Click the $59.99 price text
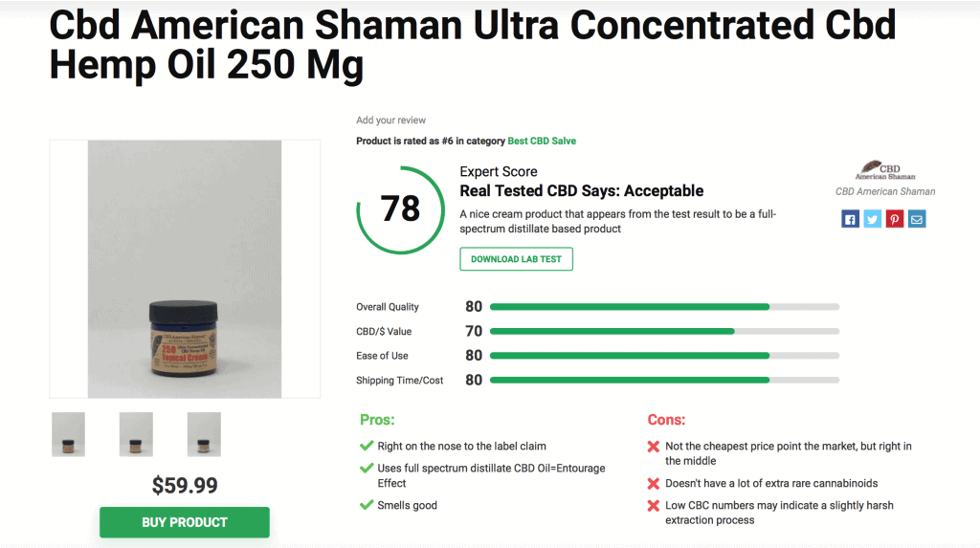 (185, 486)
